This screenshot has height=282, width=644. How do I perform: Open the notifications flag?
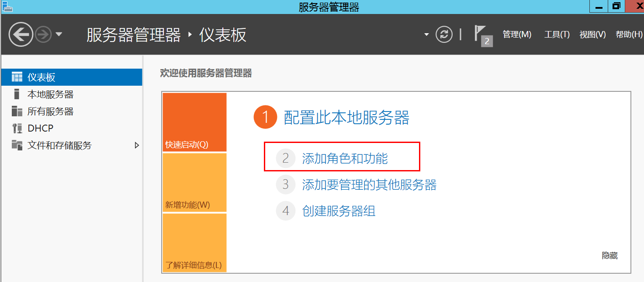(x=480, y=33)
